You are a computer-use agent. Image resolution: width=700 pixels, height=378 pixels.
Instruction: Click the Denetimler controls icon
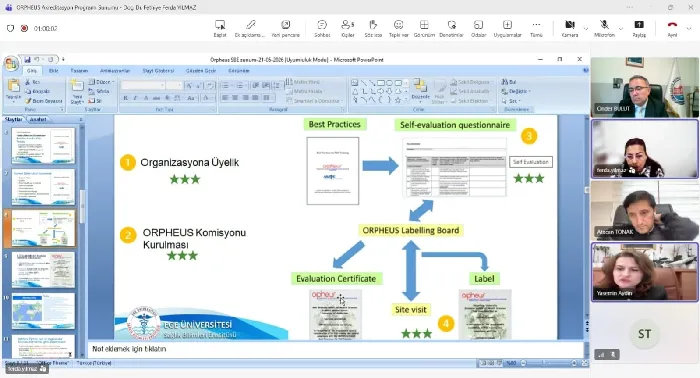(451, 25)
